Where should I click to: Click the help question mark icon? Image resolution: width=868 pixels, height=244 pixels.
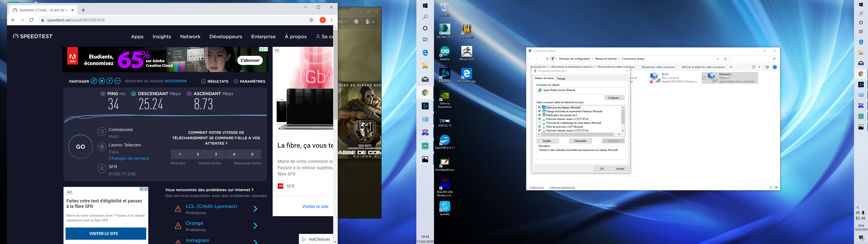coord(775,67)
